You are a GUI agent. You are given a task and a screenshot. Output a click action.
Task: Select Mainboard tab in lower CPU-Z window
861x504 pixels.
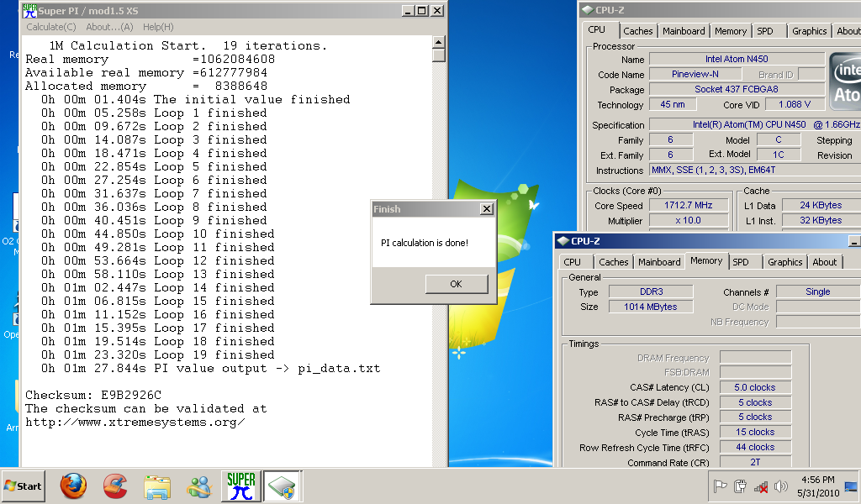point(659,262)
